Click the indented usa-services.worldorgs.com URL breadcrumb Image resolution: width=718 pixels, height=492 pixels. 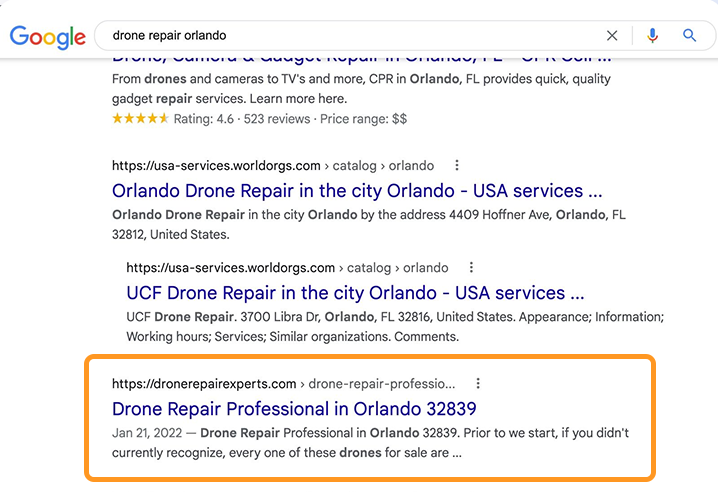coord(287,268)
